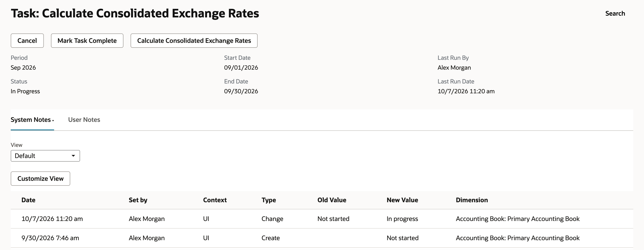The width and height of the screenshot is (644, 250).
Task: Click the Dimension column header
Action: (472, 200)
